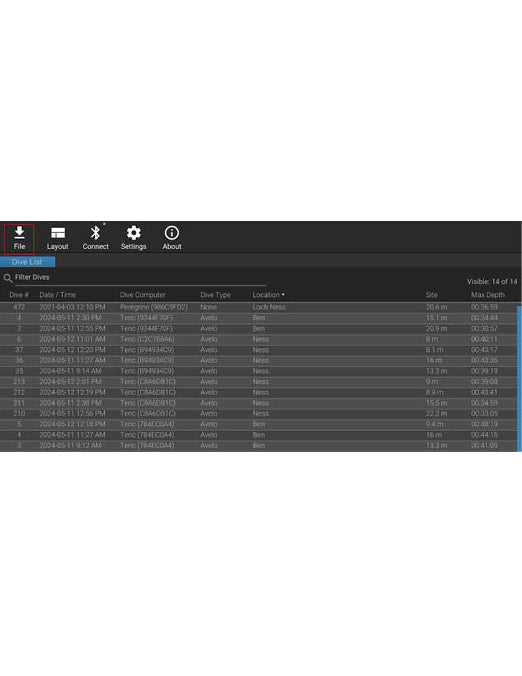Image resolution: width=522 pixels, height=676 pixels.
Task: Click the '9.4 m' depth value
Action: [434, 424]
